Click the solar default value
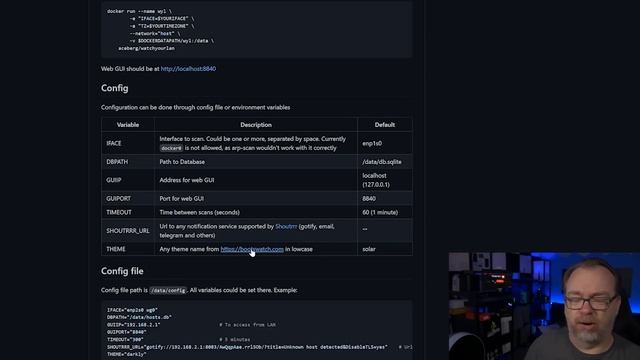 tap(369, 249)
